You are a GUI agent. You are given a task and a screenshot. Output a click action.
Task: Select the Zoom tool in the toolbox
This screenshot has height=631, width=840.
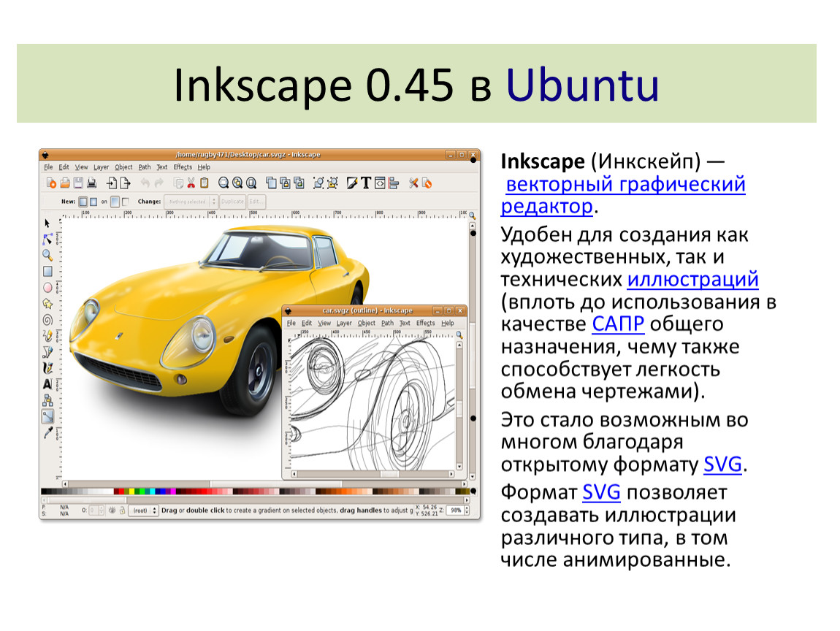[47, 255]
